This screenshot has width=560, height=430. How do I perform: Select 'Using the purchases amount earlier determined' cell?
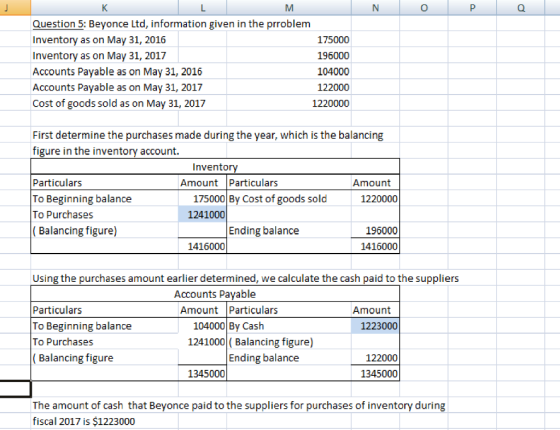[x=245, y=279]
